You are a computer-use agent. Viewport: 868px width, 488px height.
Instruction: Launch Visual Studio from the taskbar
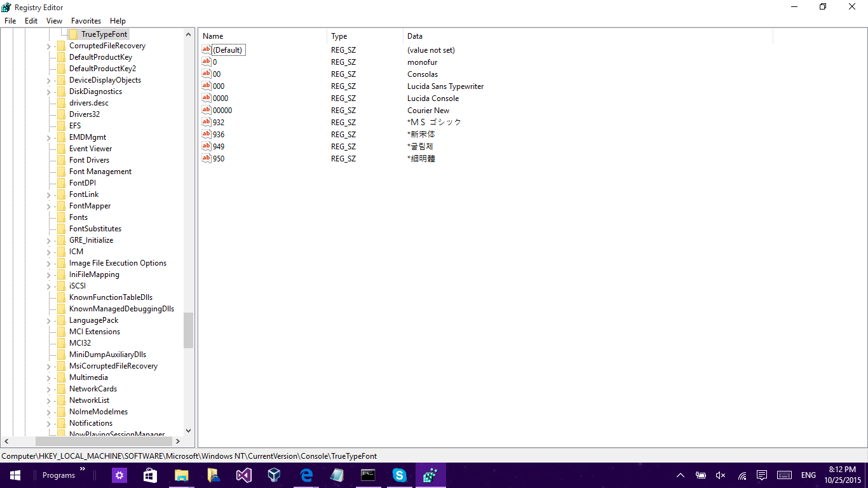click(x=244, y=475)
